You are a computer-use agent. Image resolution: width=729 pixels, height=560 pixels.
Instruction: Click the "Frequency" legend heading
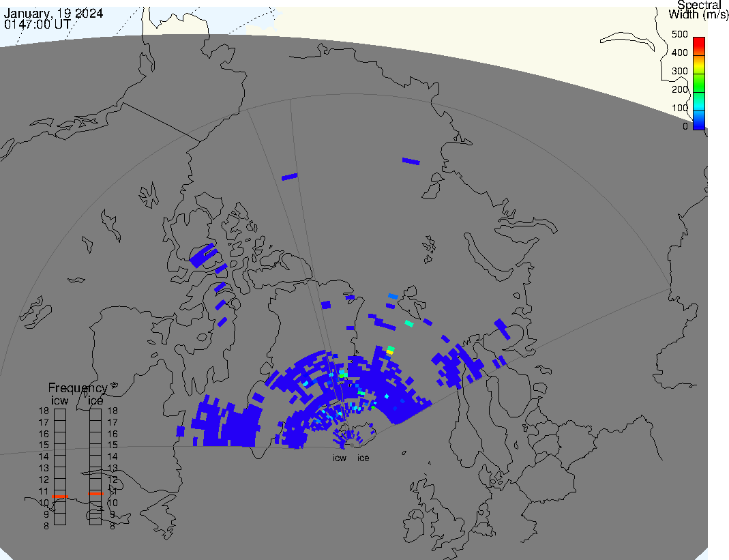pos(78,388)
